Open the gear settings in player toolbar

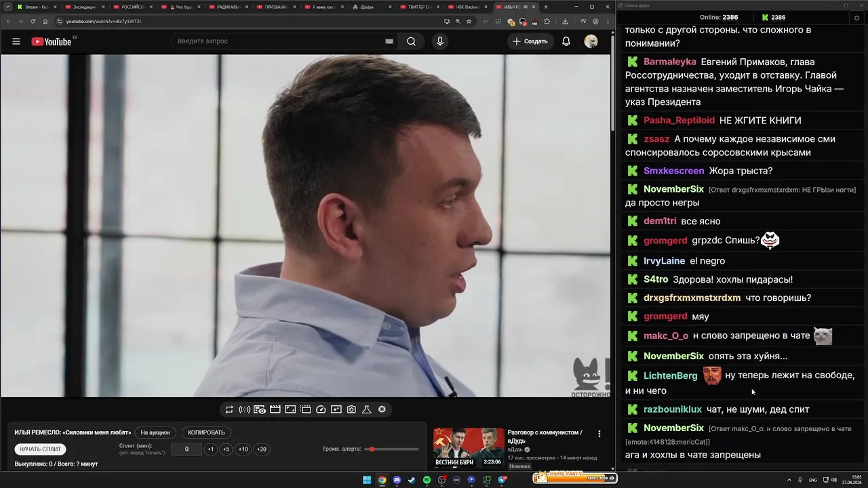[382, 409]
